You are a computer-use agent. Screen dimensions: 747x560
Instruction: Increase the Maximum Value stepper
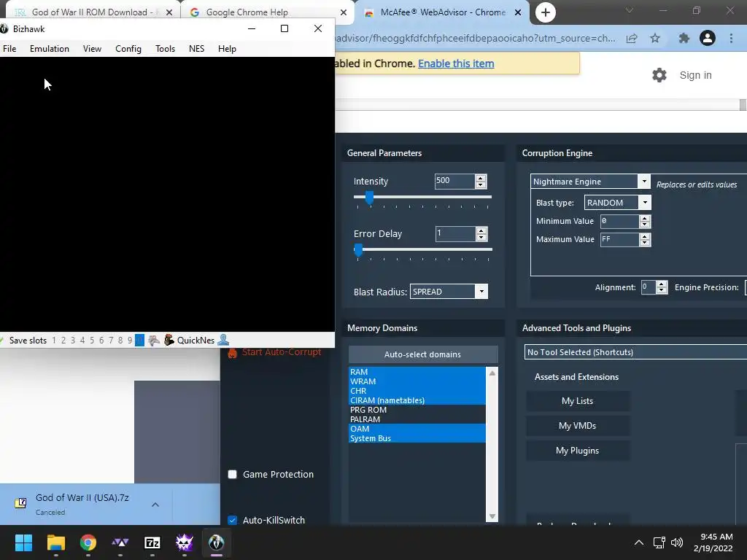click(x=645, y=236)
